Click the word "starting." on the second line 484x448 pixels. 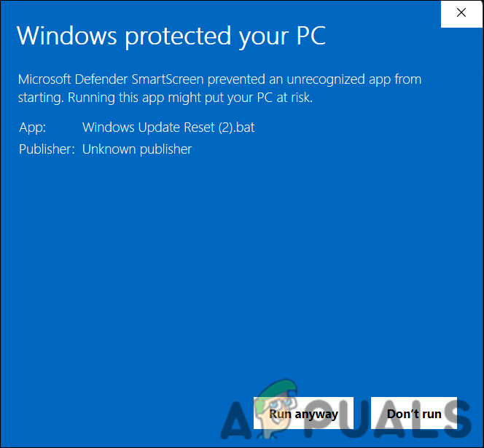41,98
